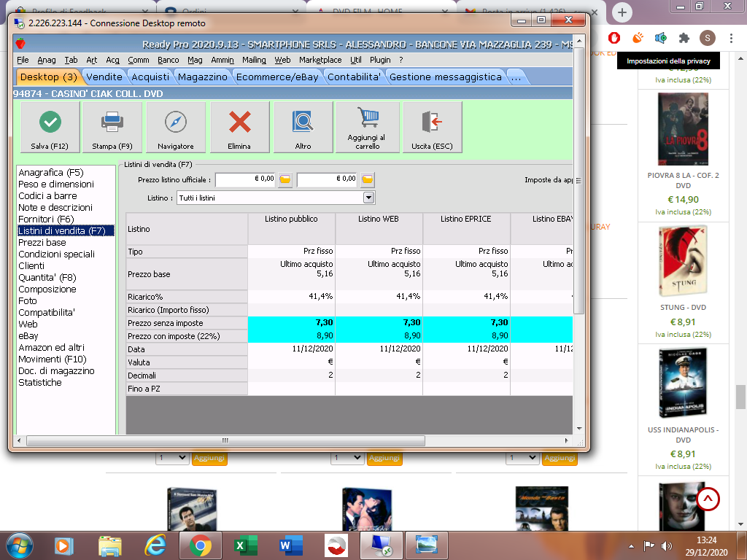Click the Stampa (F9) printer button
Viewport: 747px width, 560px height.
[x=112, y=127]
